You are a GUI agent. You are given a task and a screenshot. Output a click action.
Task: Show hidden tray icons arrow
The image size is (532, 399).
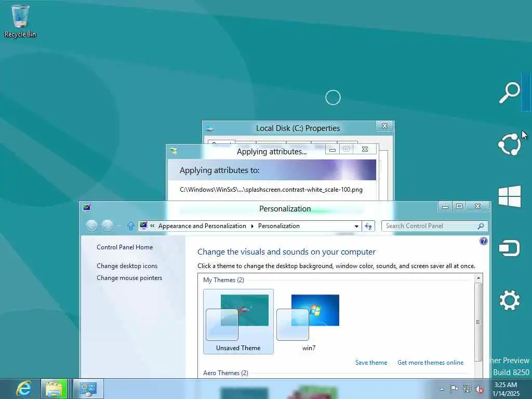coord(442,389)
